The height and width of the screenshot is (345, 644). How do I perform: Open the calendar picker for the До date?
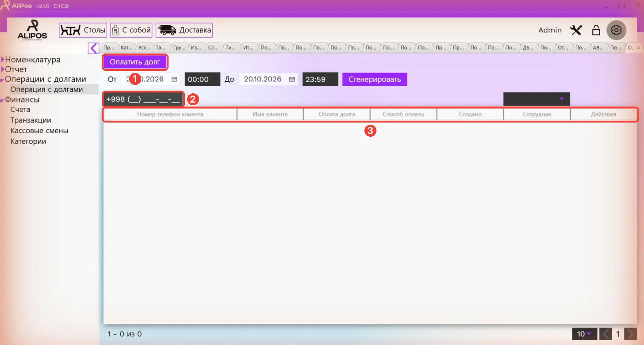[292, 79]
